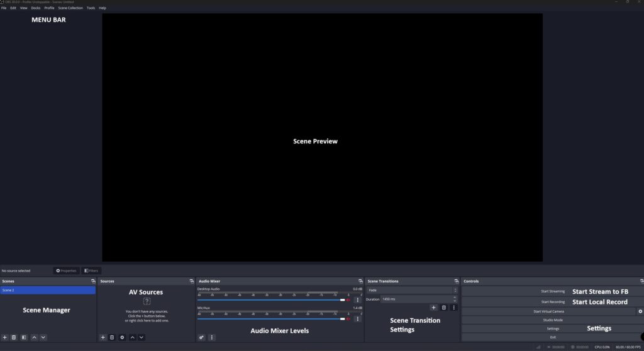Open the Docks menu
Viewport: 644px width, 351px height.
click(36, 8)
